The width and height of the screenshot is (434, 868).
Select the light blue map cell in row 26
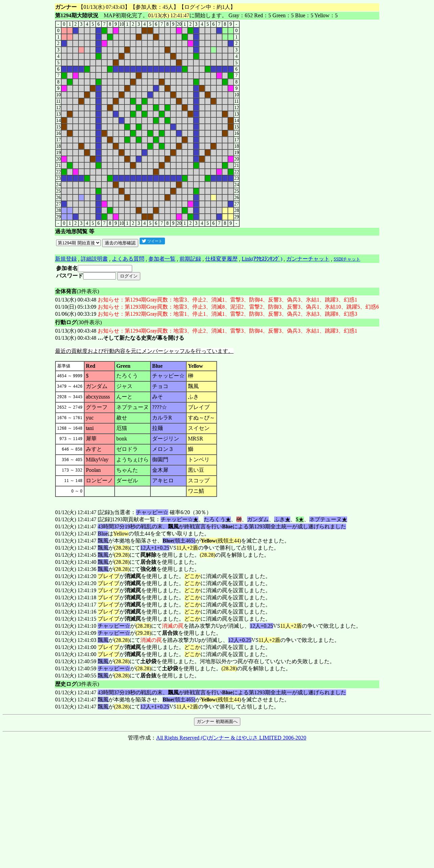click(x=81, y=198)
